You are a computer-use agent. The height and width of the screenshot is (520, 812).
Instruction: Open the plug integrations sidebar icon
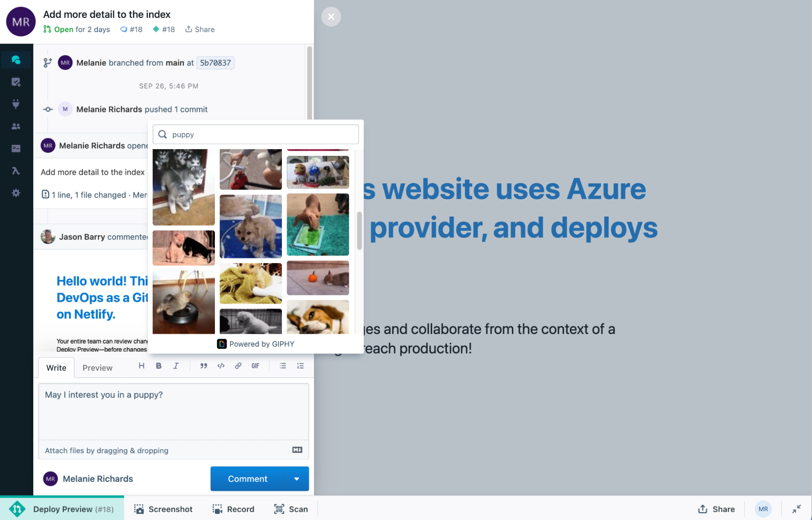[16, 104]
